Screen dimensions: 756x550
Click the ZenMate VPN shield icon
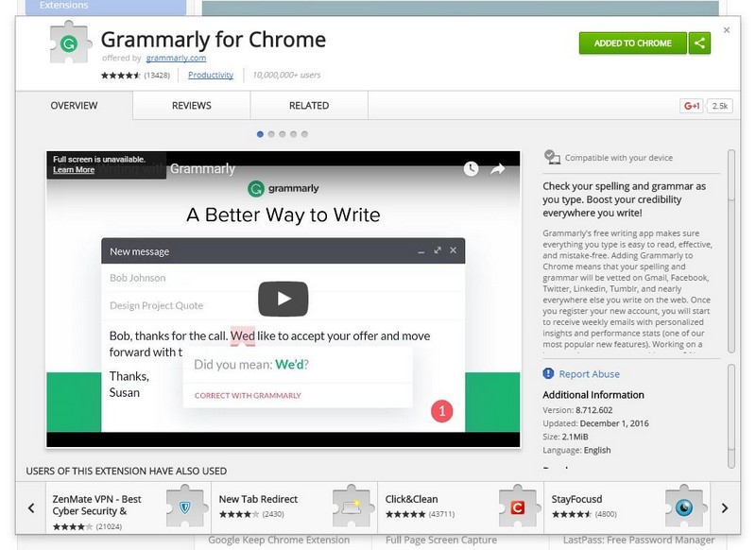tap(185, 507)
